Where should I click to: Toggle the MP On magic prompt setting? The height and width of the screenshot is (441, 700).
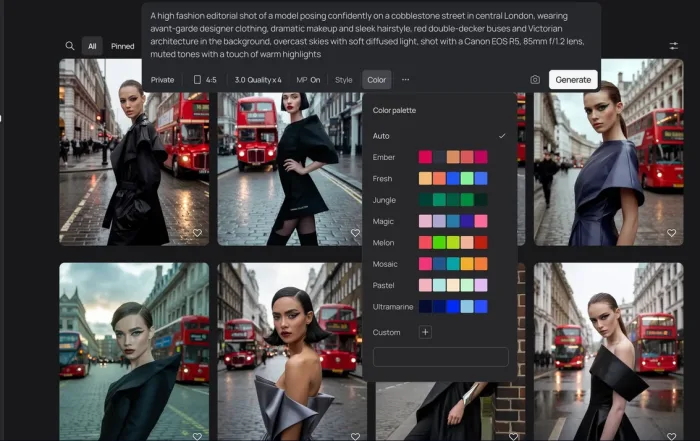308,80
